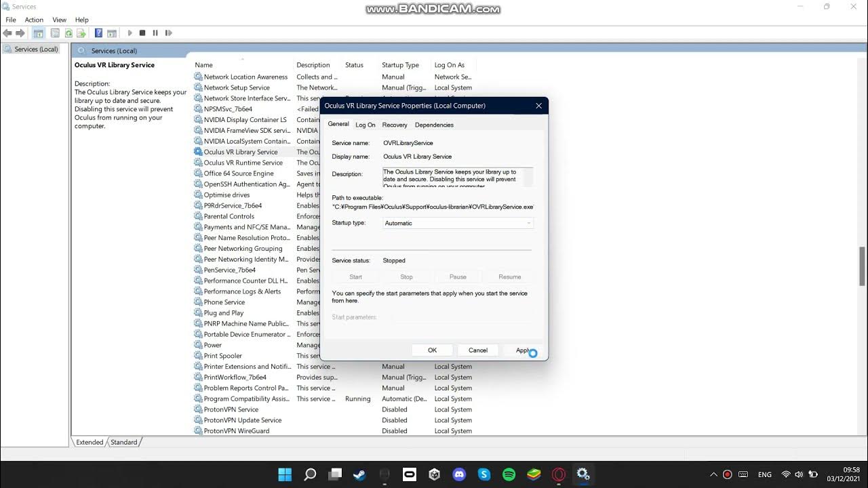868x488 pixels.
Task: Click the Stop Service square icon in toolbar
Action: tap(142, 33)
